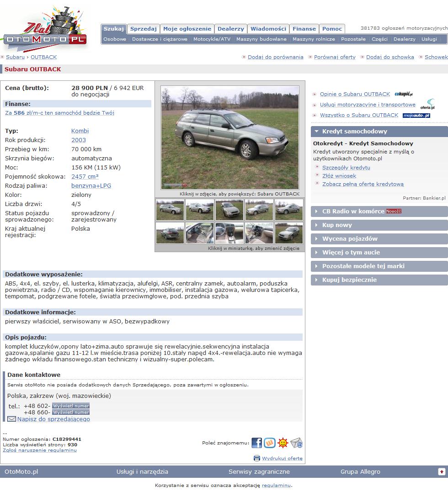Screen dimensions: 448x497
Task: Select Maszyny rolnicze submenu item
Action: [314, 39]
